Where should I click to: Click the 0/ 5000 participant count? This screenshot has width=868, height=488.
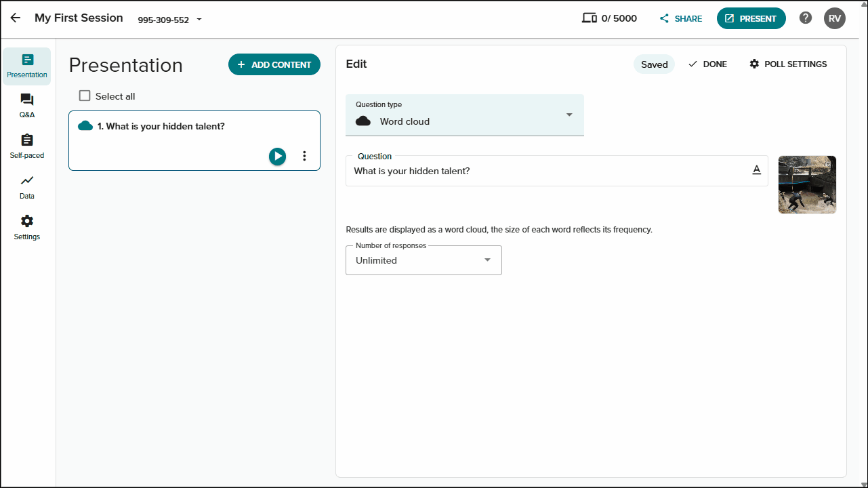click(619, 18)
